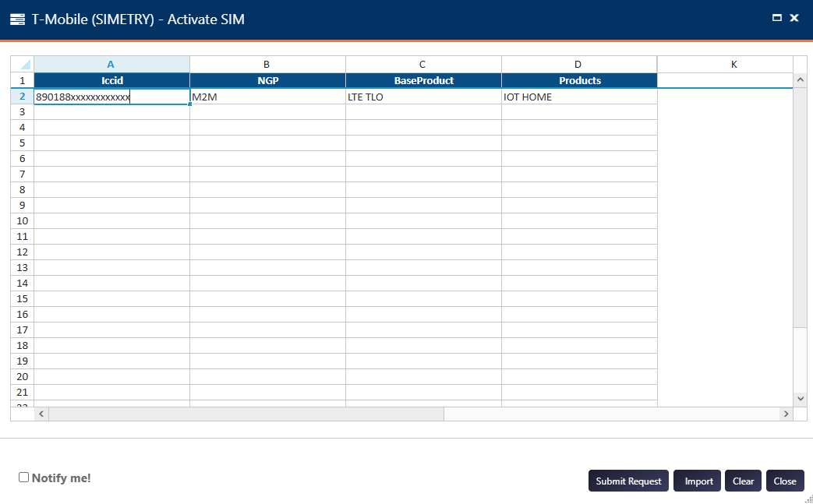Select column A header
Screen dimensions: 813x504
(111, 64)
